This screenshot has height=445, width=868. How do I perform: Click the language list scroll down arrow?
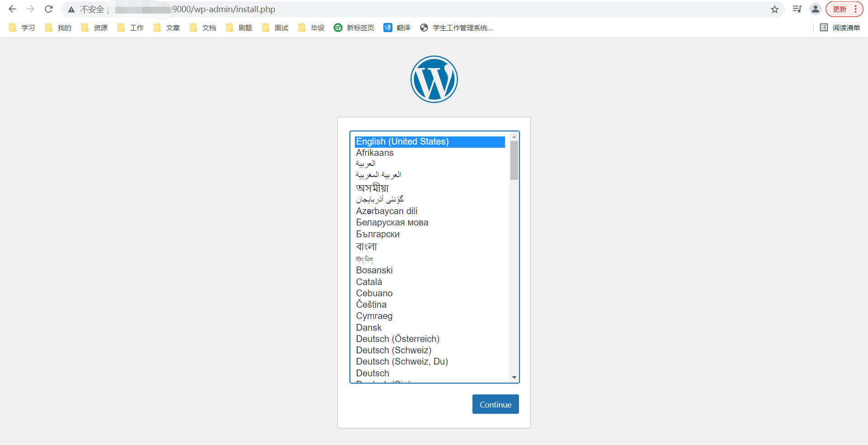click(x=514, y=377)
